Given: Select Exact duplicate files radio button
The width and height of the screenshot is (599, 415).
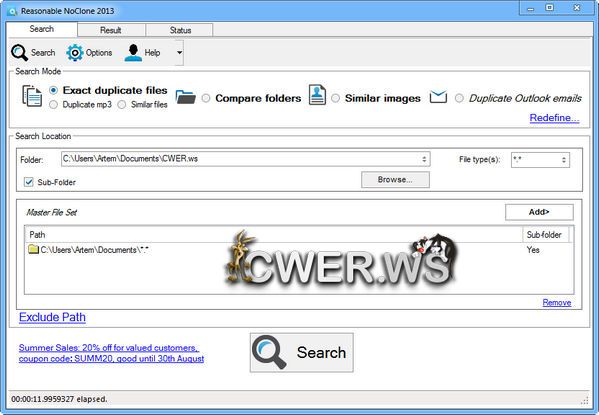Looking at the screenshot, I should pos(53,90).
